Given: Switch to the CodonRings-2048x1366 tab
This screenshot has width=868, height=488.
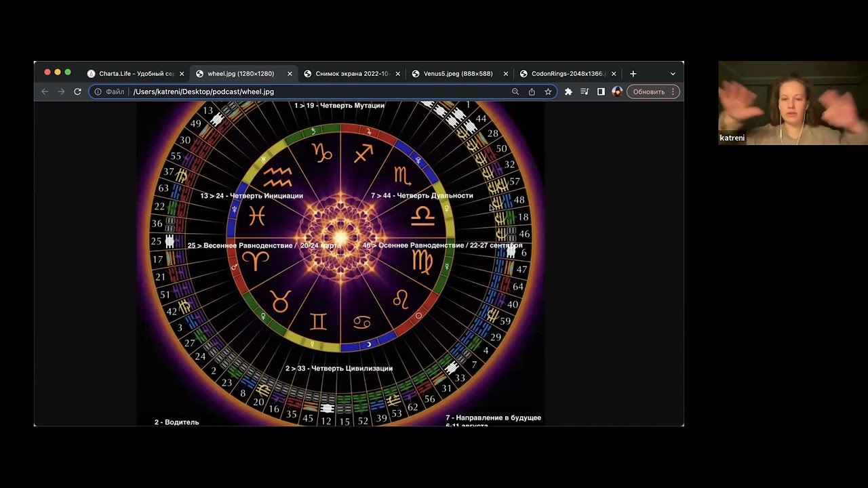Looking at the screenshot, I should click(568, 73).
